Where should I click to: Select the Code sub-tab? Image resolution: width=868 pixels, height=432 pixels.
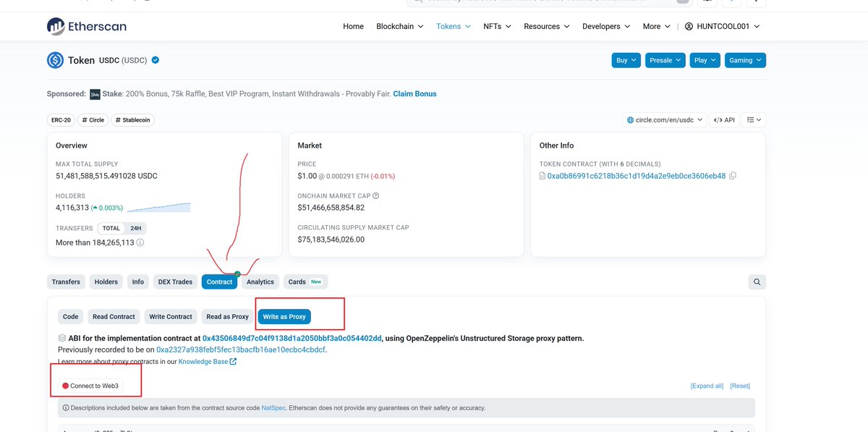click(x=71, y=317)
